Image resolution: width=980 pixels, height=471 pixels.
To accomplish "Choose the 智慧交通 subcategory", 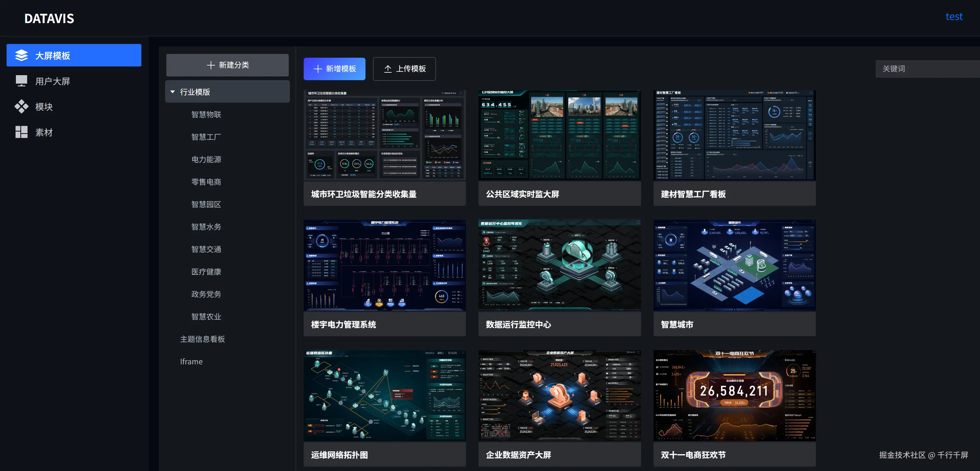I will click(x=206, y=249).
